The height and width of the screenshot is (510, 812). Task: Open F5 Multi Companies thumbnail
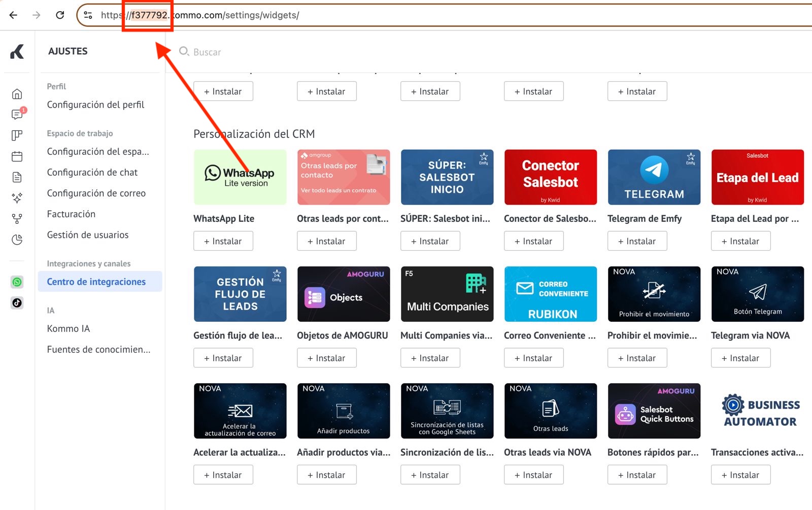pos(447,294)
